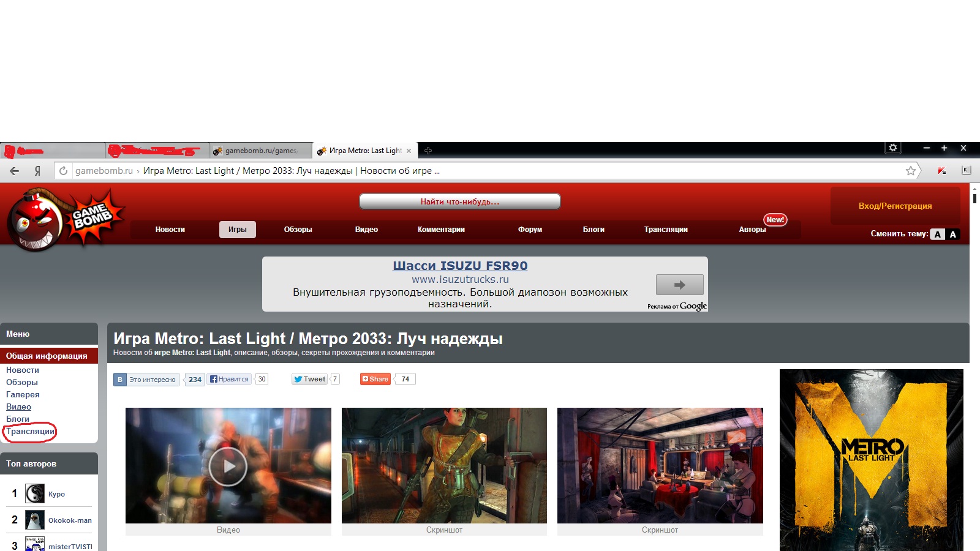Open the Блоги top navigation item
This screenshot has height=551, width=980.
pos(594,230)
